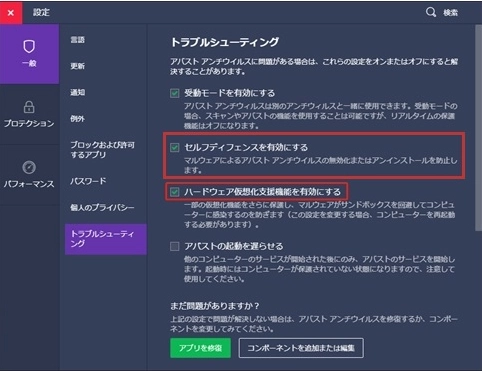Viewport: 482px width, 371px height.
Task: Click the 受動モードを有効にする label
Action: pyautogui.click(x=230, y=93)
